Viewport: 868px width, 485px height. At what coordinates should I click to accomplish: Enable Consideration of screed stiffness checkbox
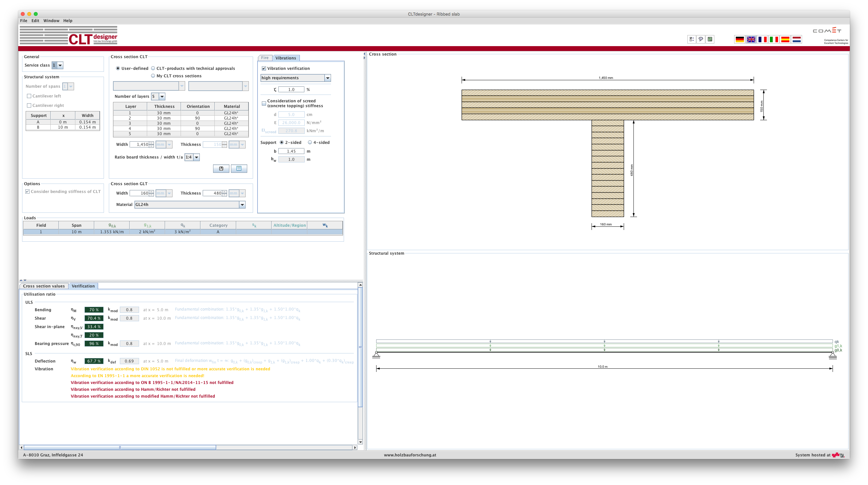264,104
